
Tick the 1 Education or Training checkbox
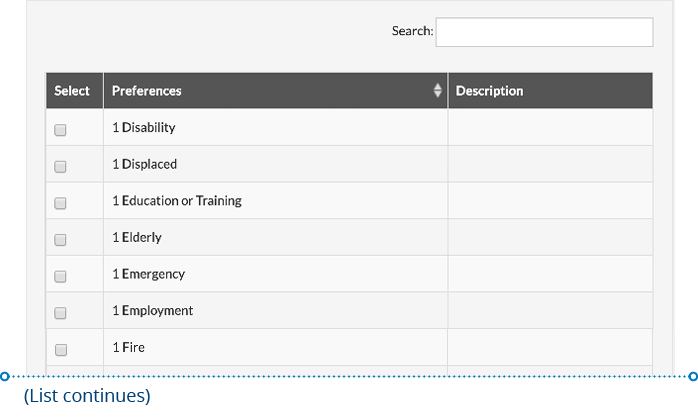point(60,203)
